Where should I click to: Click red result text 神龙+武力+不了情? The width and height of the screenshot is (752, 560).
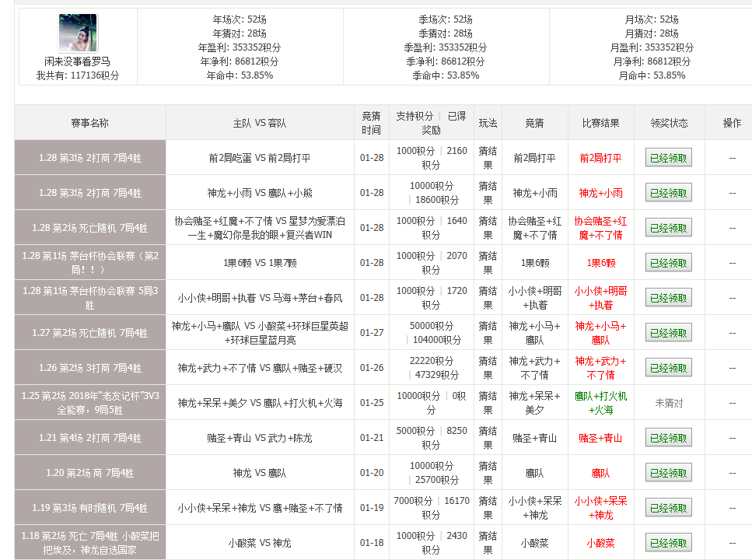tap(600, 367)
